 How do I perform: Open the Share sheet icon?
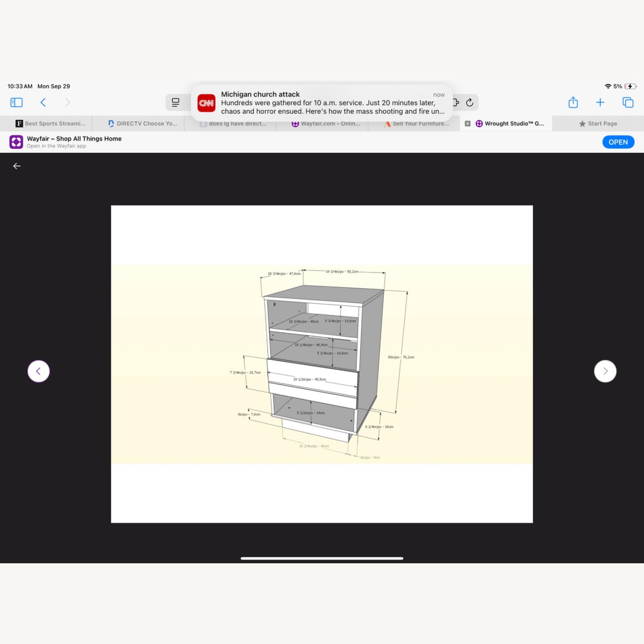coord(573,102)
